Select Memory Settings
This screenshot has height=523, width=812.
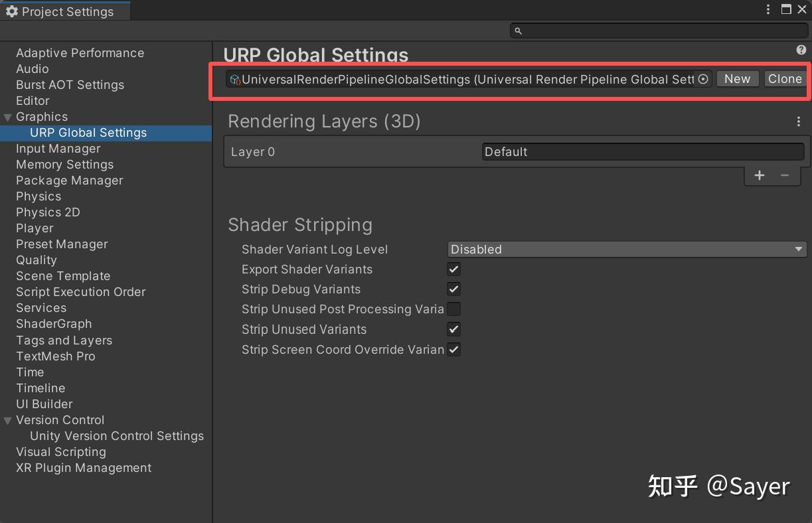click(64, 165)
